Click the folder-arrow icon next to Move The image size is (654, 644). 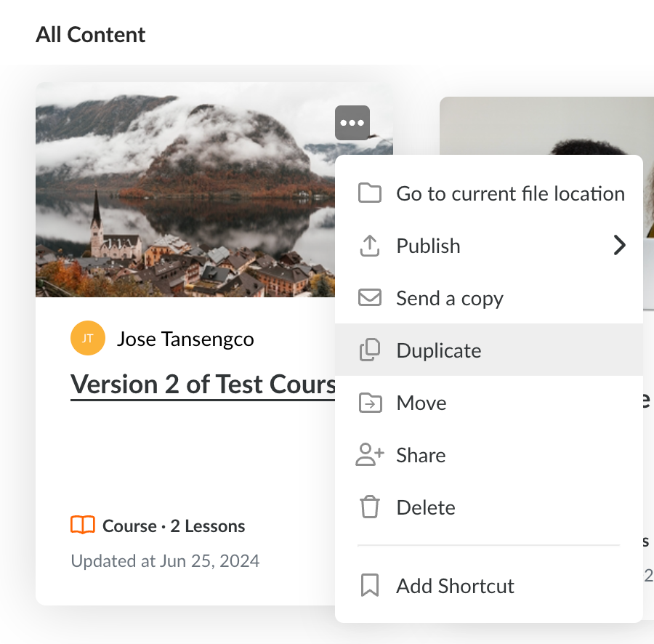click(370, 403)
